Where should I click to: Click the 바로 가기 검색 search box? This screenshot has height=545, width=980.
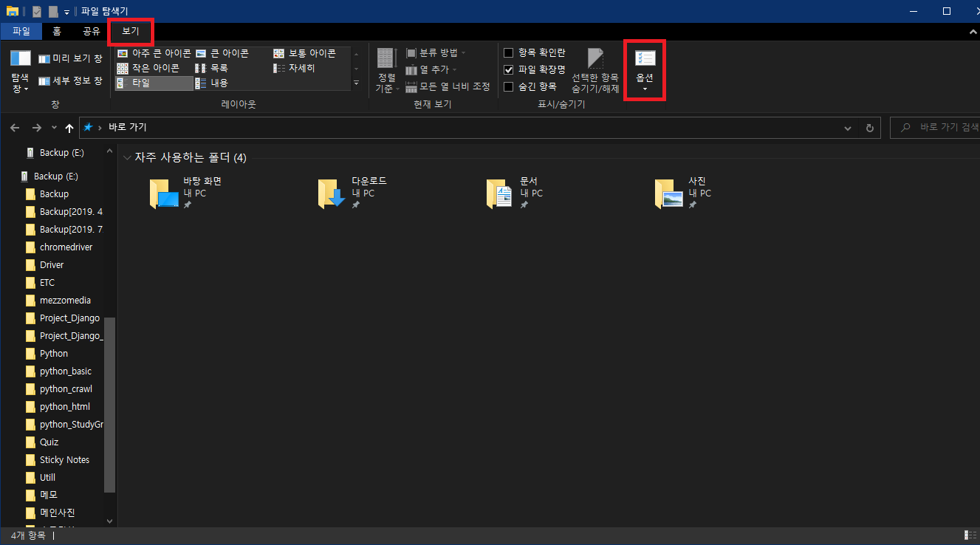click(936, 128)
